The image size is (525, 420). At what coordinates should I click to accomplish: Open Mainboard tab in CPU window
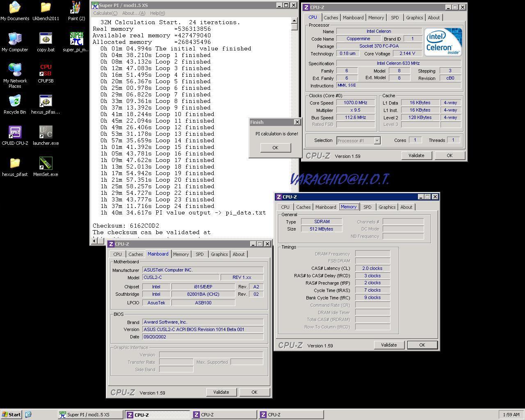(353, 18)
